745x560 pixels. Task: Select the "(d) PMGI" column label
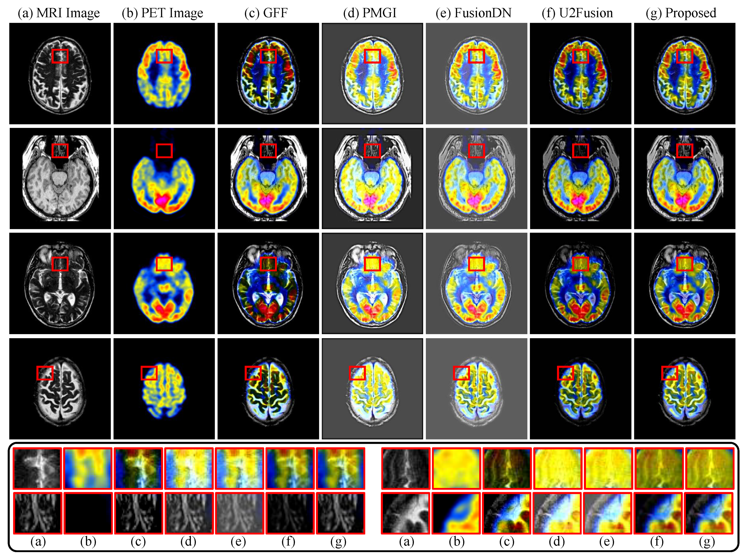click(x=370, y=13)
